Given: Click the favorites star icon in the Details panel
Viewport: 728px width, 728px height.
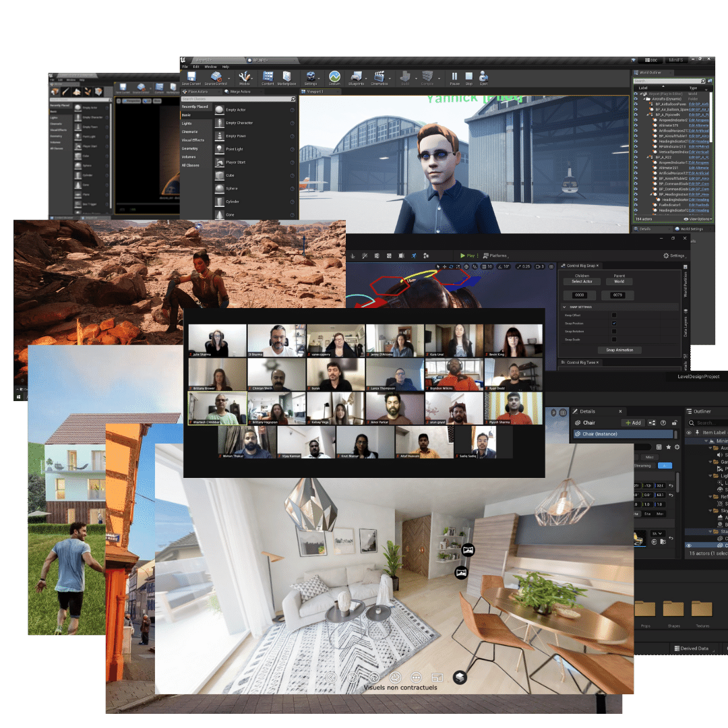Looking at the screenshot, I should pyautogui.click(x=668, y=447).
